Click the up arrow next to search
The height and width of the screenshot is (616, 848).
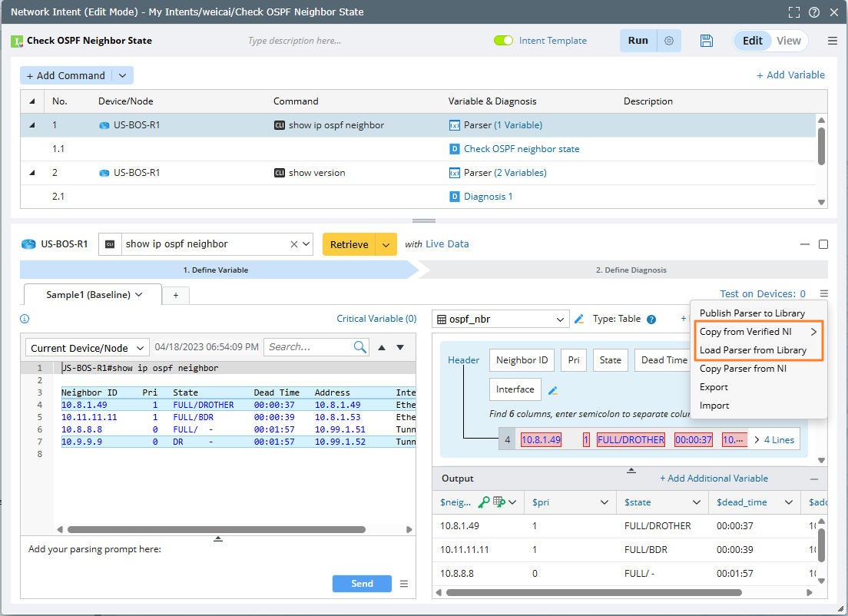(382, 348)
